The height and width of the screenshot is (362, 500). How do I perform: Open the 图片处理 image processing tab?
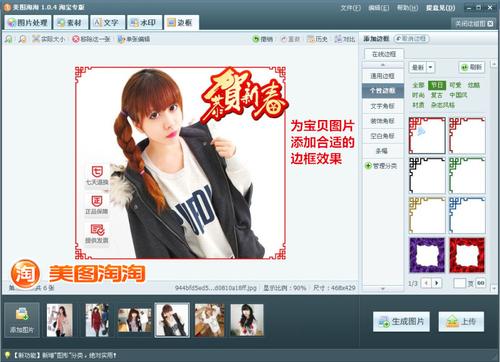point(28,23)
